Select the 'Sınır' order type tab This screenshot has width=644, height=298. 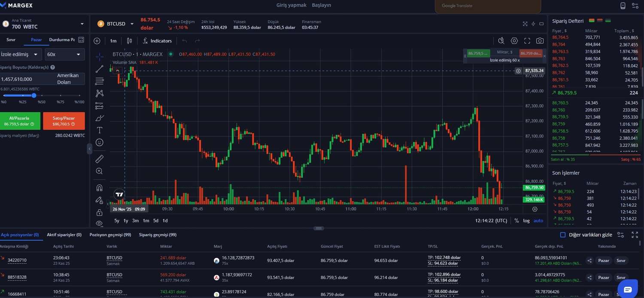pyautogui.click(x=11, y=40)
